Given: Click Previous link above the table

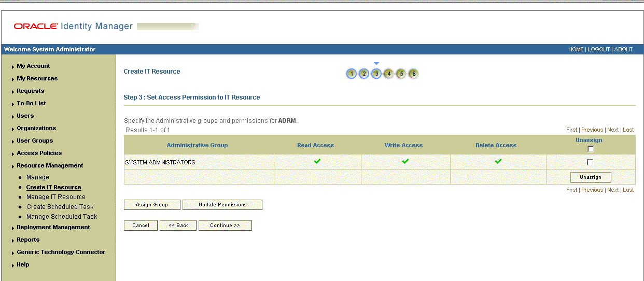Looking at the screenshot, I should point(592,130).
